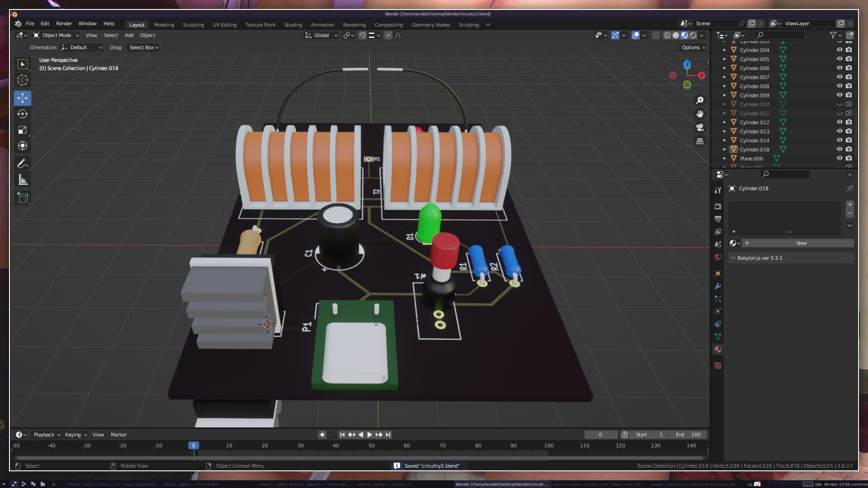The image size is (868, 488).
Task: Expand Cylinder.018 in the outliner
Action: tap(725, 150)
